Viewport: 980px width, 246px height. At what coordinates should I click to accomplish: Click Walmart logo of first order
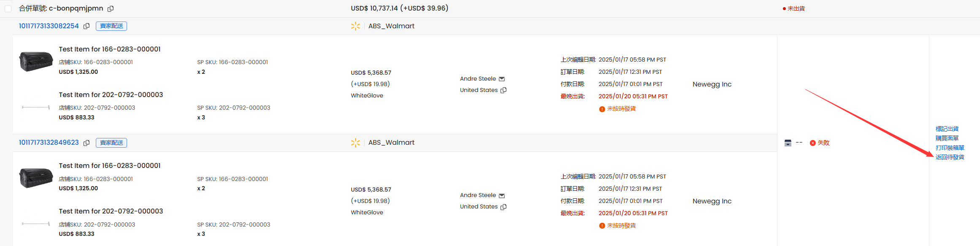click(x=355, y=26)
